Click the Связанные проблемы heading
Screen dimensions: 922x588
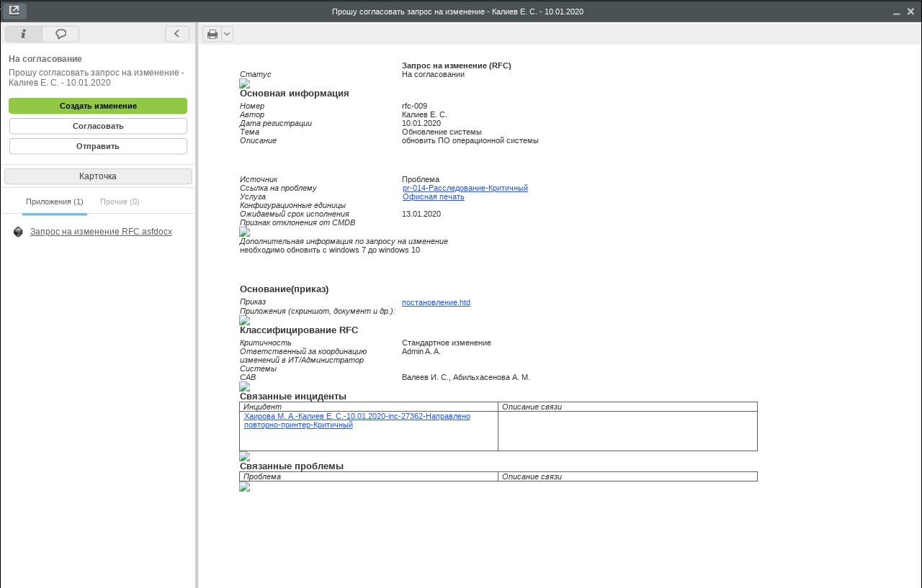coord(292,466)
